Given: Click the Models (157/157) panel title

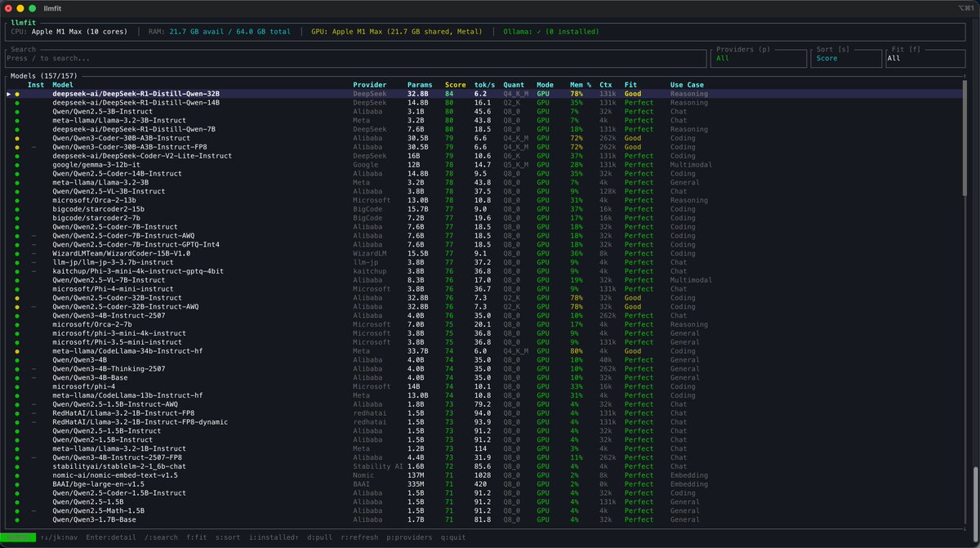Looking at the screenshot, I should click(42, 75).
